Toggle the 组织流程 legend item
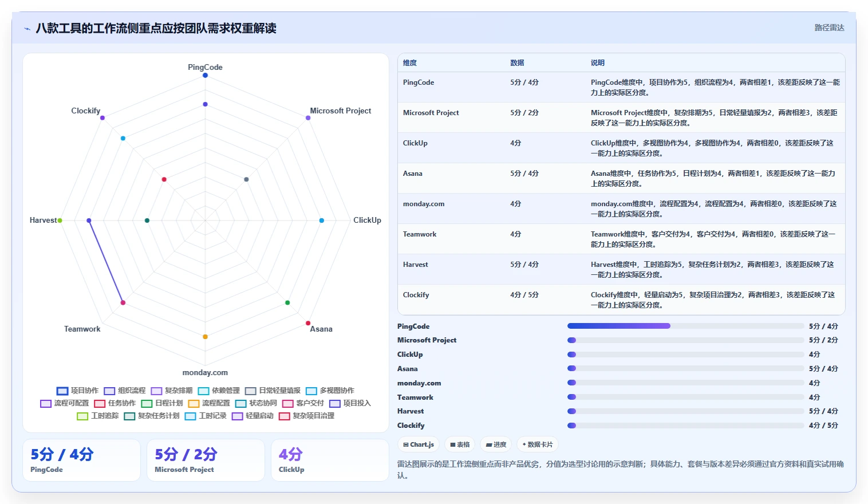The height and width of the screenshot is (504, 868). tap(125, 391)
